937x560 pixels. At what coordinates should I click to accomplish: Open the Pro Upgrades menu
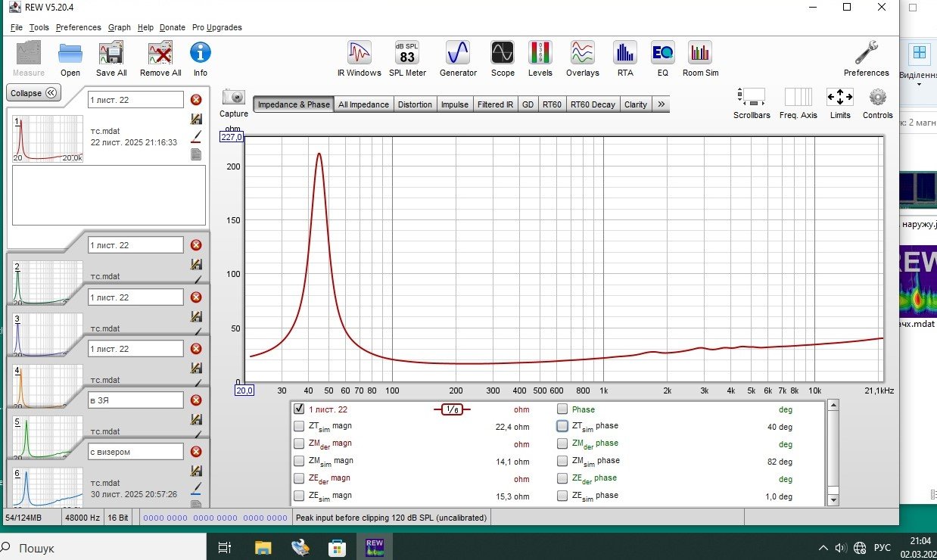coord(217,27)
